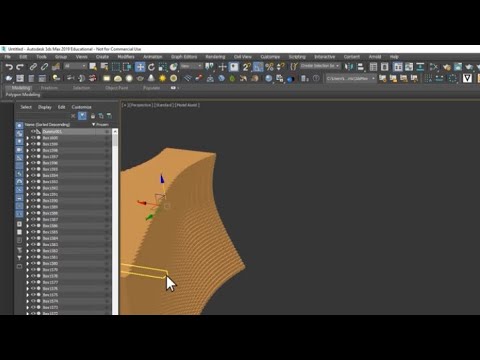Open the Graph Editors menu
The width and height of the screenshot is (480, 360).
pos(184,57)
